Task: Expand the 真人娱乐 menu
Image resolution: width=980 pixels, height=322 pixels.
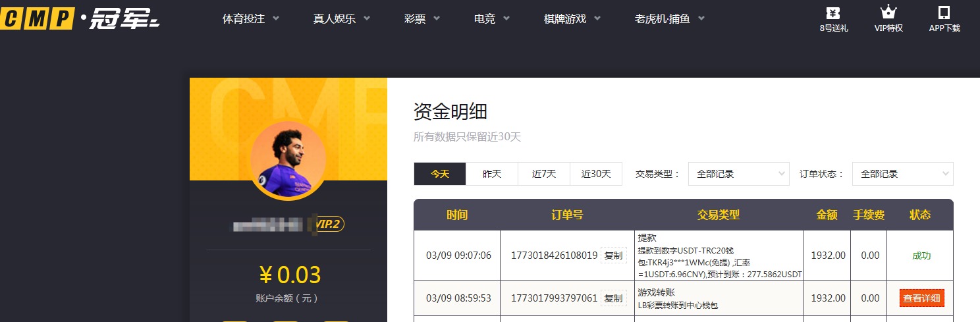Action: (342, 18)
